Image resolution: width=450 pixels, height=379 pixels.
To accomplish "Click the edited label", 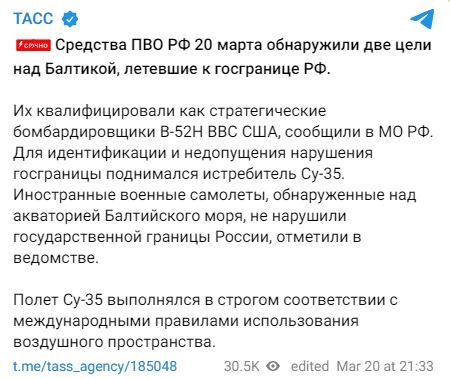I will click(310, 366).
